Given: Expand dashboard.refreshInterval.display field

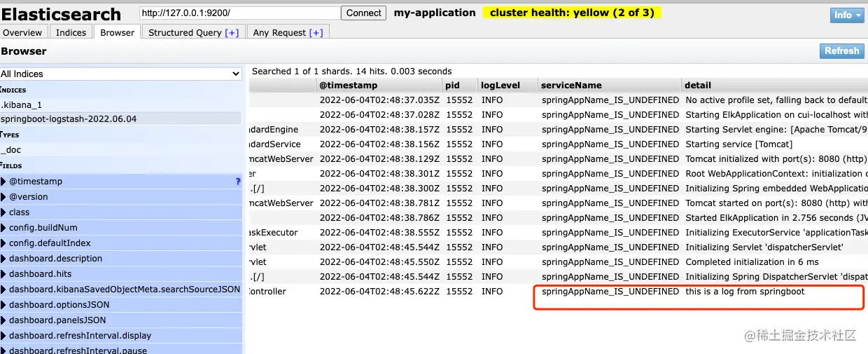Looking at the screenshot, I should (3, 336).
